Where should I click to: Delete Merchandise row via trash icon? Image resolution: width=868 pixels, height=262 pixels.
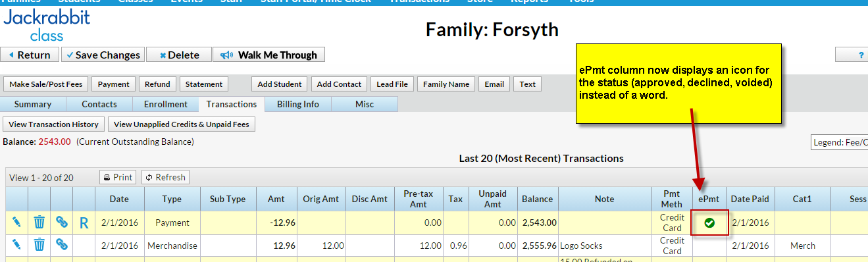39,245
